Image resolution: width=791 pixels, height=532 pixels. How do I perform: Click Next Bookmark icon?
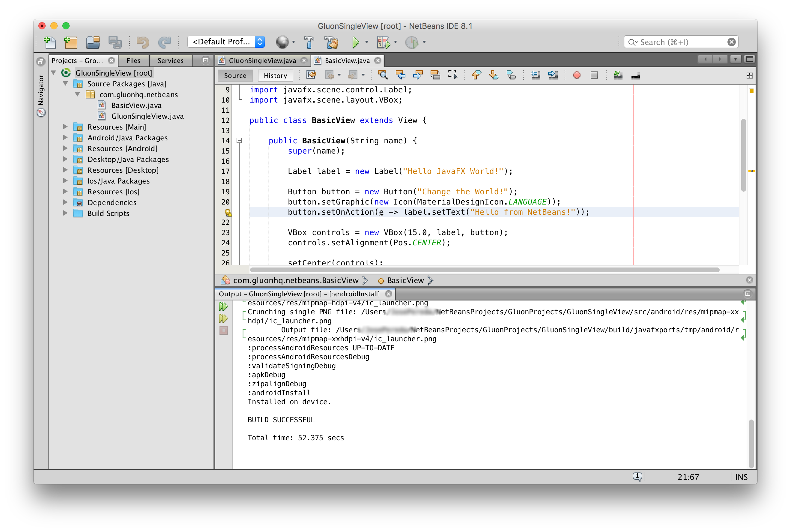pyautogui.click(x=494, y=75)
